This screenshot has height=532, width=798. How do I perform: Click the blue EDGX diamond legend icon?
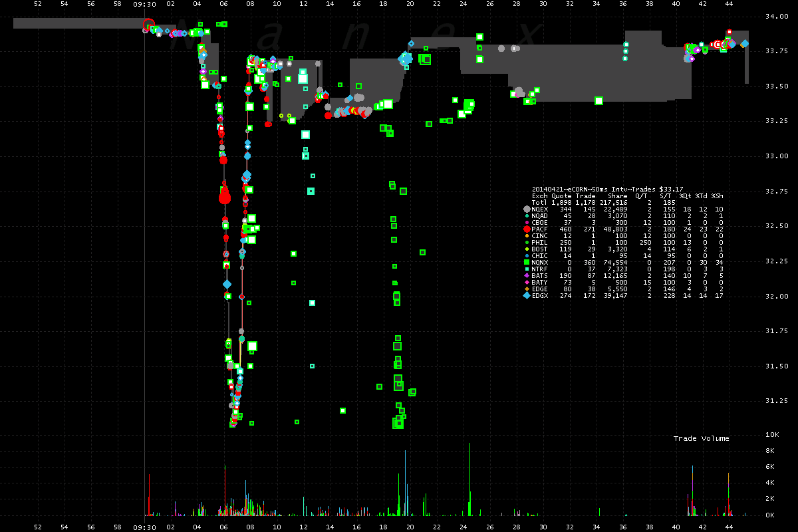click(x=527, y=295)
